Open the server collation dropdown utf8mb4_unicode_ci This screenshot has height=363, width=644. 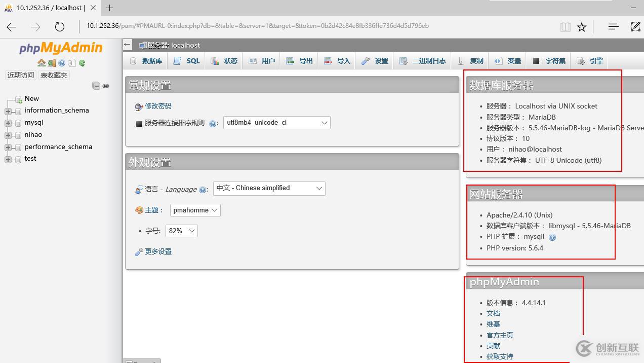277,122
